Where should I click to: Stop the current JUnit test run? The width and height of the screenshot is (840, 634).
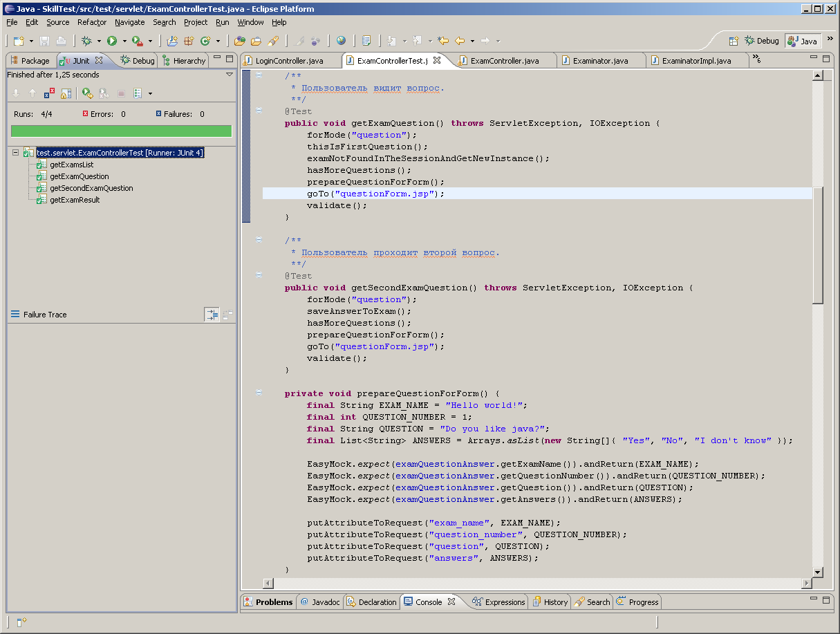pyautogui.click(x=122, y=93)
